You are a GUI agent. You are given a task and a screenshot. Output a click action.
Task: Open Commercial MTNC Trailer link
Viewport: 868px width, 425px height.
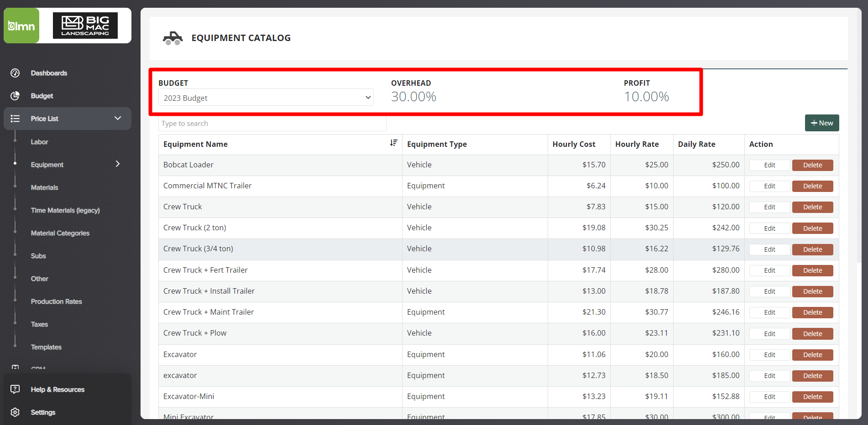(x=207, y=186)
